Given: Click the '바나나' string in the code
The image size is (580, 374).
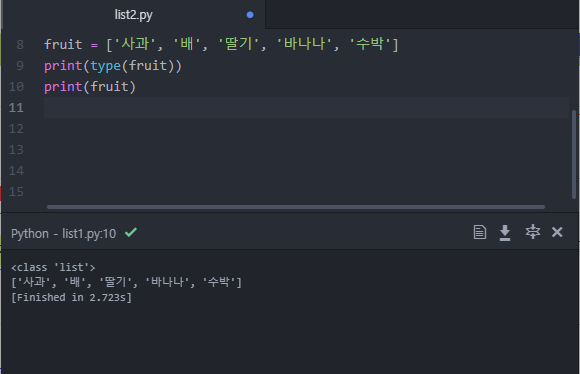Looking at the screenshot, I should click(x=304, y=44).
